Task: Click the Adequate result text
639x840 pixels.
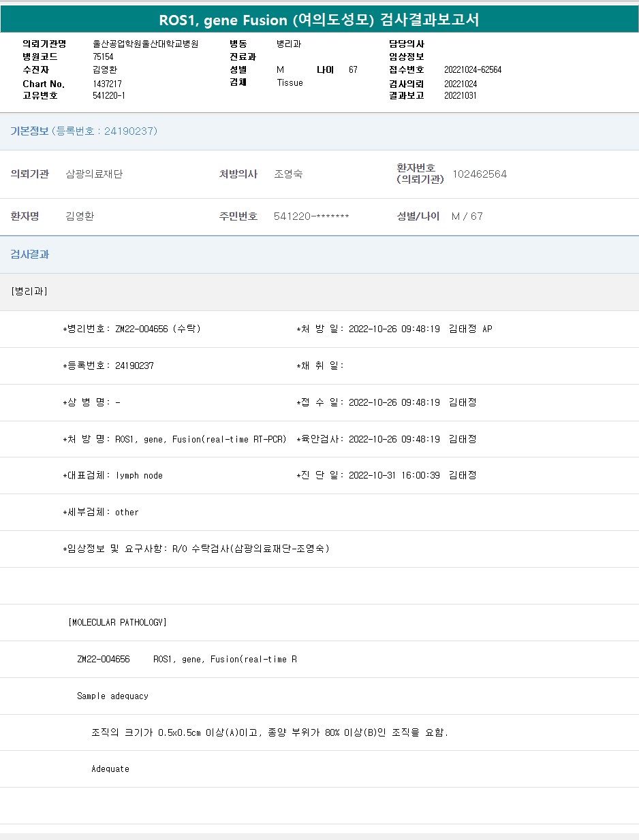Action: pos(110,769)
